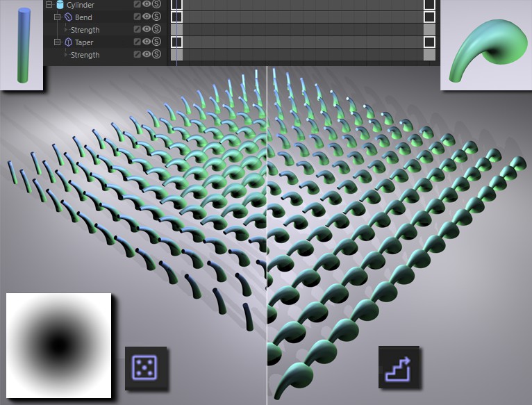The height and width of the screenshot is (405, 532).
Task: Click the pencil icon on Bend row
Action: (x=137, y=17)
